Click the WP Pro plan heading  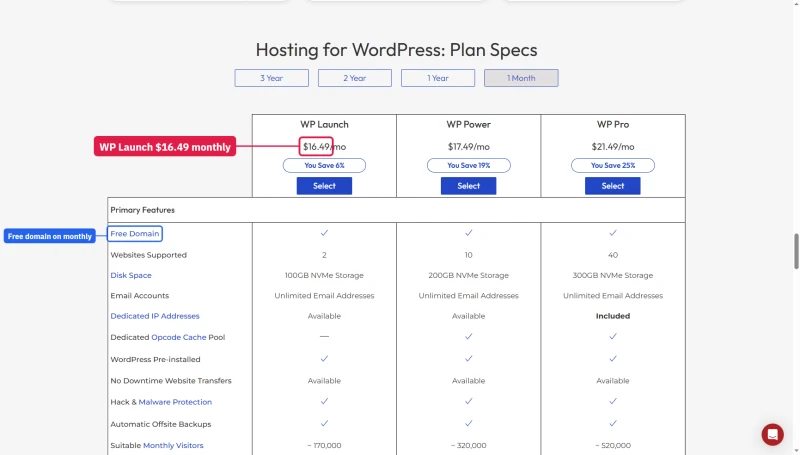click(x=613, y=124)
